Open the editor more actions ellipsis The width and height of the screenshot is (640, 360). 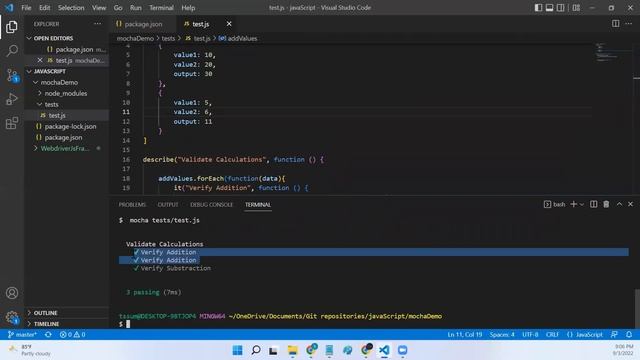tap(629, 24)
